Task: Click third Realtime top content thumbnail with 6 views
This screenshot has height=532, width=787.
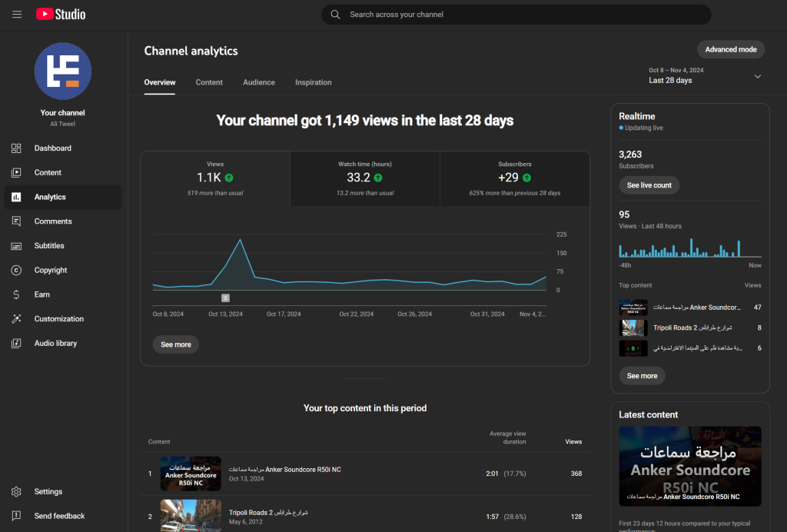Action: point(633,348)
